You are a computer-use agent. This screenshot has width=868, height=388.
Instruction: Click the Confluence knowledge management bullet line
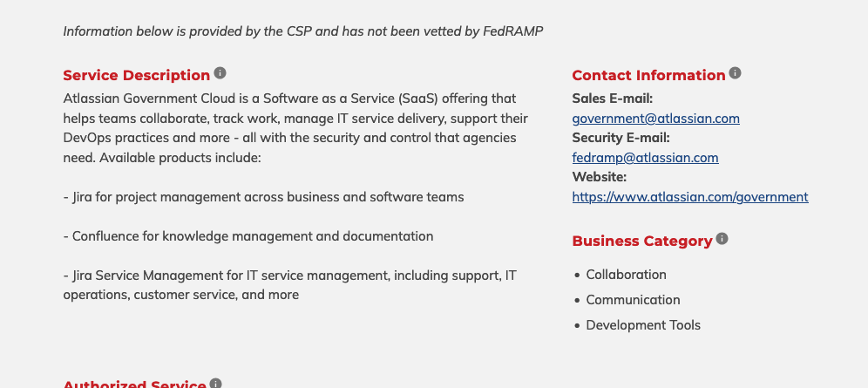click(x=248, y=236)
